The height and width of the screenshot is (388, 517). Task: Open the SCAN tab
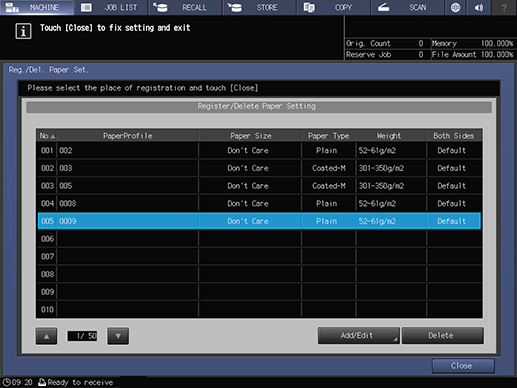408,7
